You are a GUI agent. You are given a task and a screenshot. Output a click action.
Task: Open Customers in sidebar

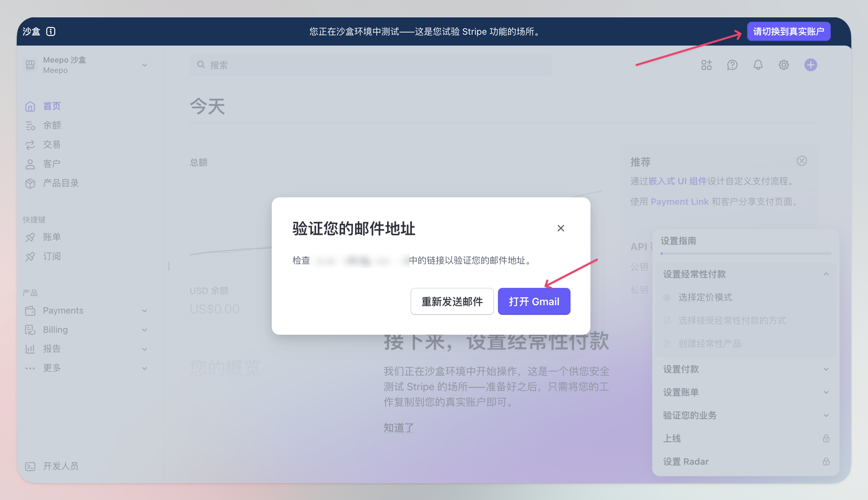pos(52,164)
